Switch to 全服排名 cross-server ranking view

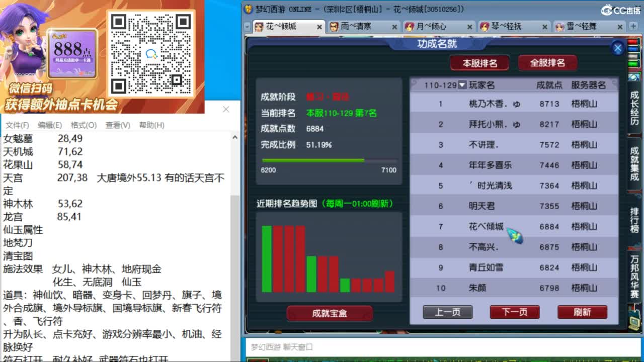coord(548,63)
